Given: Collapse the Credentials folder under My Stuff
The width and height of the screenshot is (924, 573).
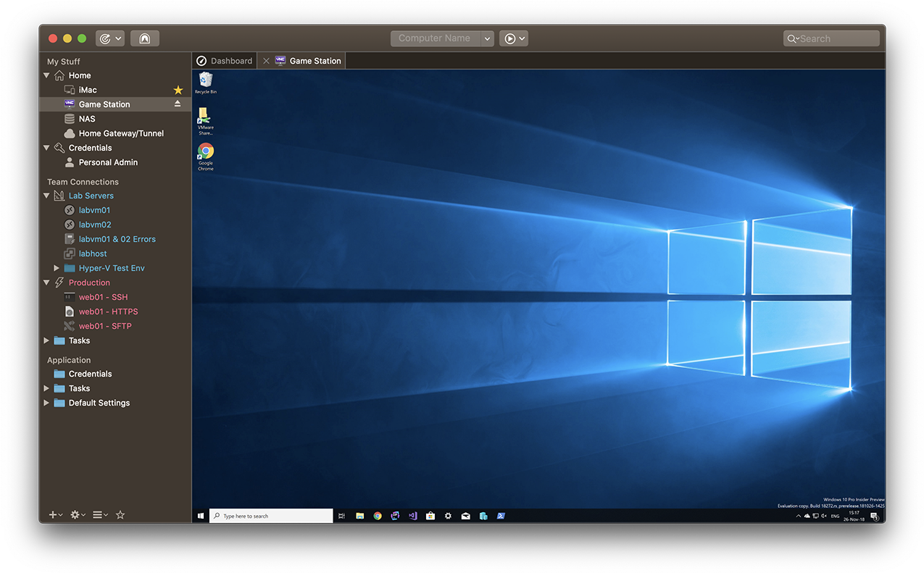Looking at the screenshot, I should tap(47, 148).
